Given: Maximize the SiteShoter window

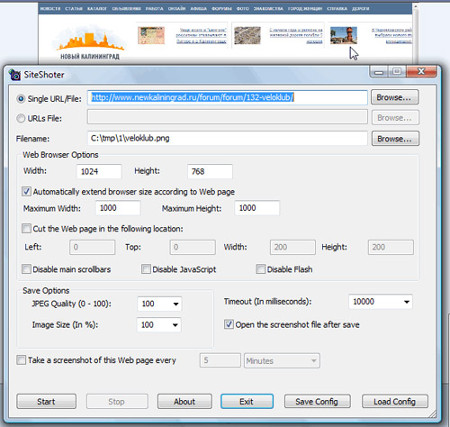Looking at the screenshot, I should [397, 72].
